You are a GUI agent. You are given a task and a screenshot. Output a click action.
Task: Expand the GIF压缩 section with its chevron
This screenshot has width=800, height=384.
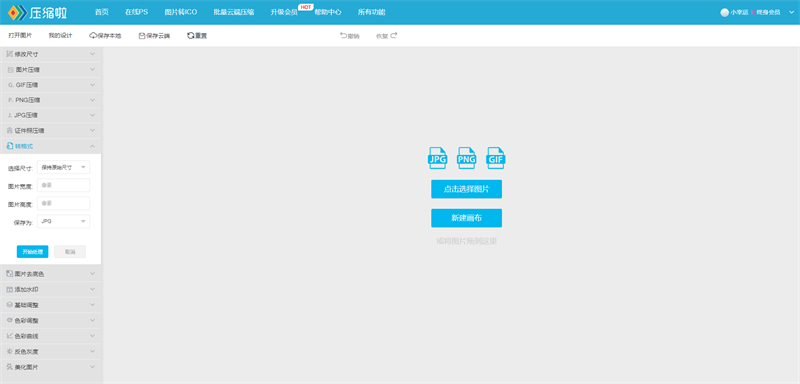click(x=92, y=85)
